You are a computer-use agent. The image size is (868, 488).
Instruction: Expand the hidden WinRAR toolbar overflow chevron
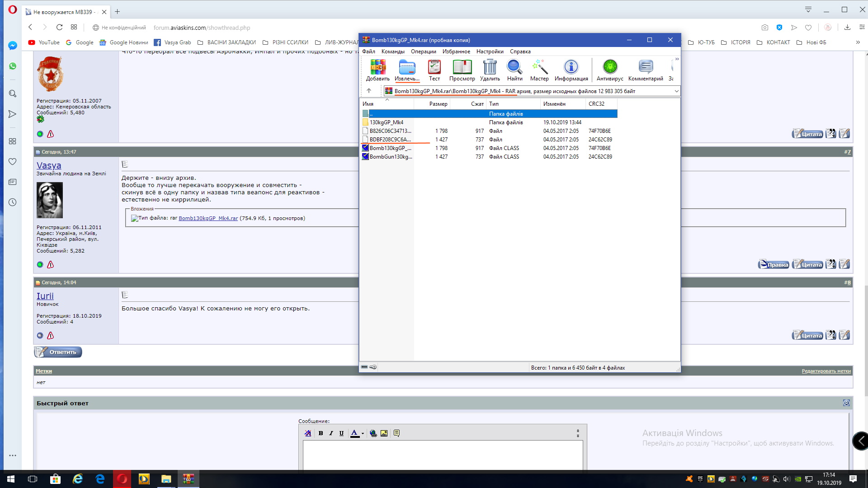pyautogui.click(x=677, y=59)
